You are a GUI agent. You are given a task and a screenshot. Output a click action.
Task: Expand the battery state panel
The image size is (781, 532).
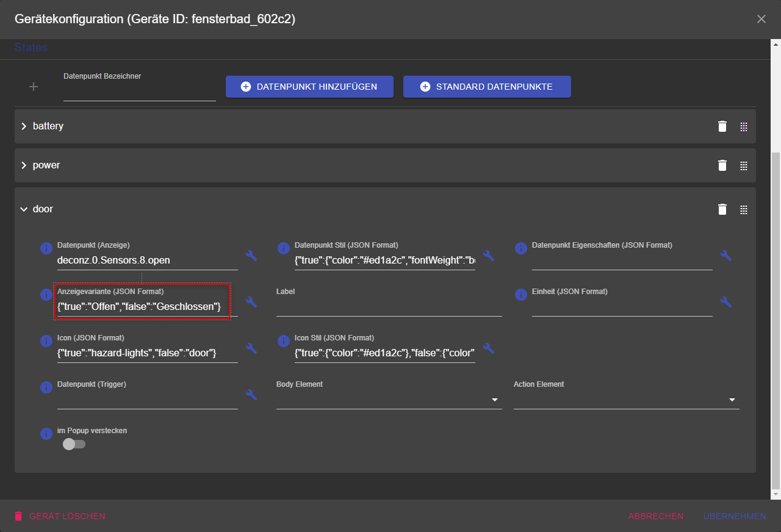(x=24, y=126)
